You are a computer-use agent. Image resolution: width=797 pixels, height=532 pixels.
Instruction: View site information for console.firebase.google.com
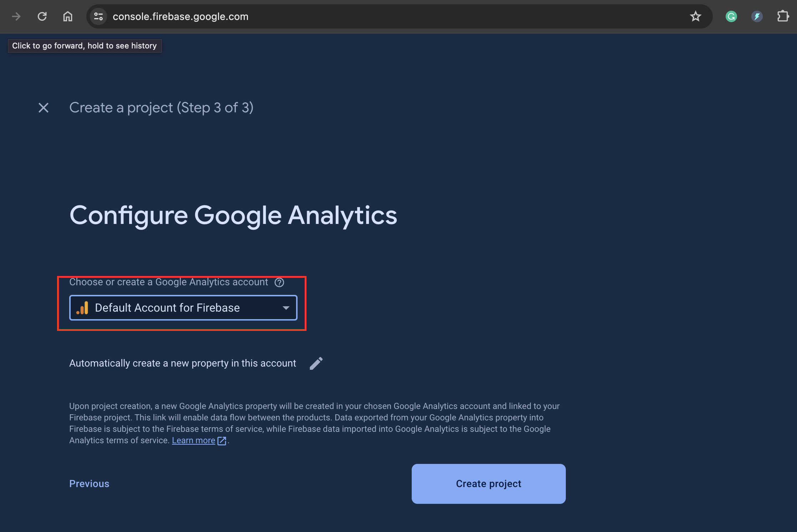click(98, 16)
